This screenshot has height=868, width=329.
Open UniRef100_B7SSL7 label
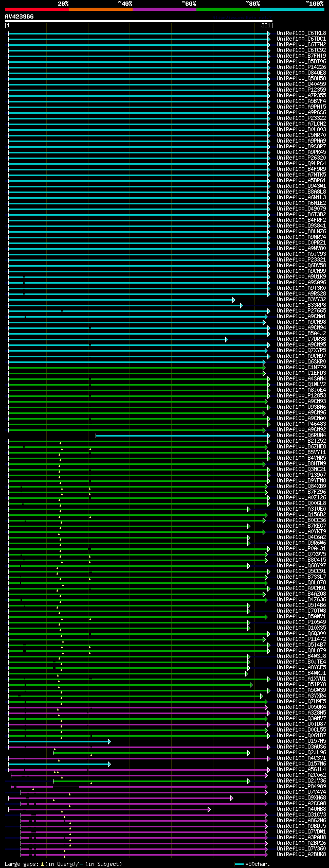point(301,577)
